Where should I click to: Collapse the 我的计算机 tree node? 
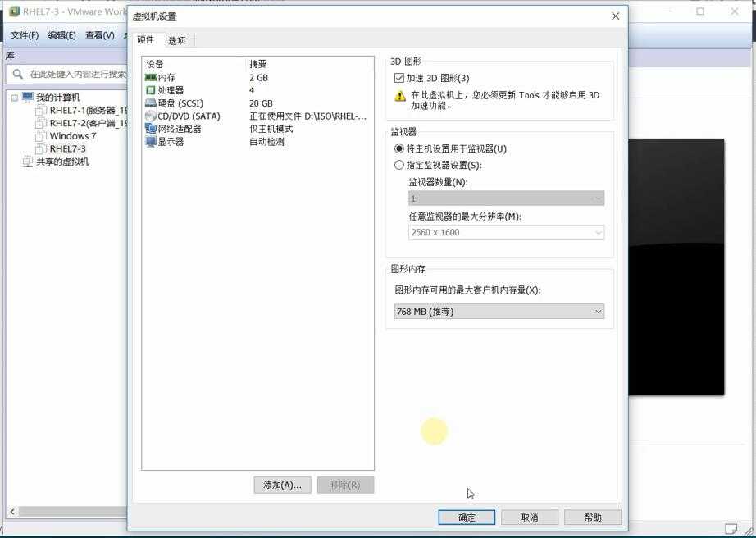[15, 98]
